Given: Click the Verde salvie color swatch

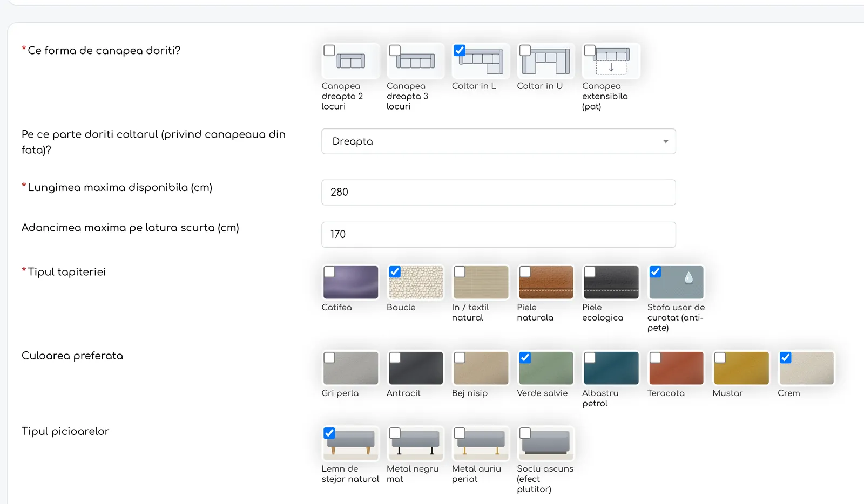Looking at the screenshot, I should (546, 368).
